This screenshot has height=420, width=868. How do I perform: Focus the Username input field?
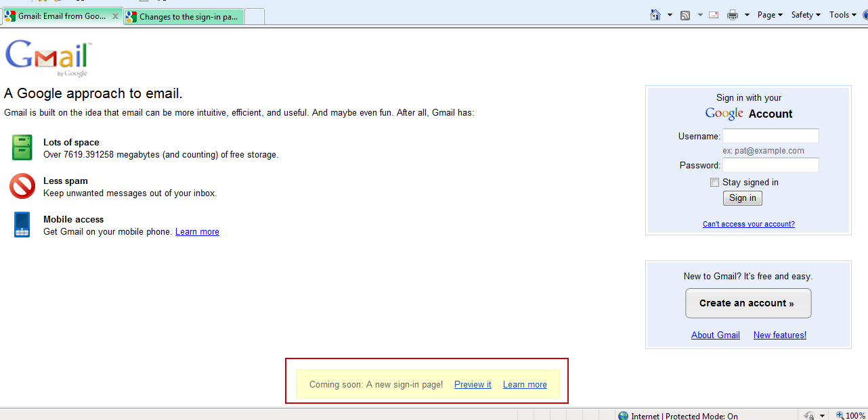pyautogui.click(x=771, y=136)
